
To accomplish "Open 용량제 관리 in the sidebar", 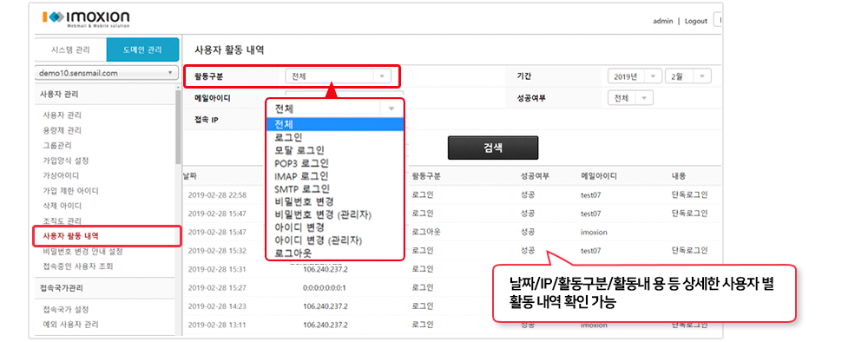I will [x=62, y=130].
